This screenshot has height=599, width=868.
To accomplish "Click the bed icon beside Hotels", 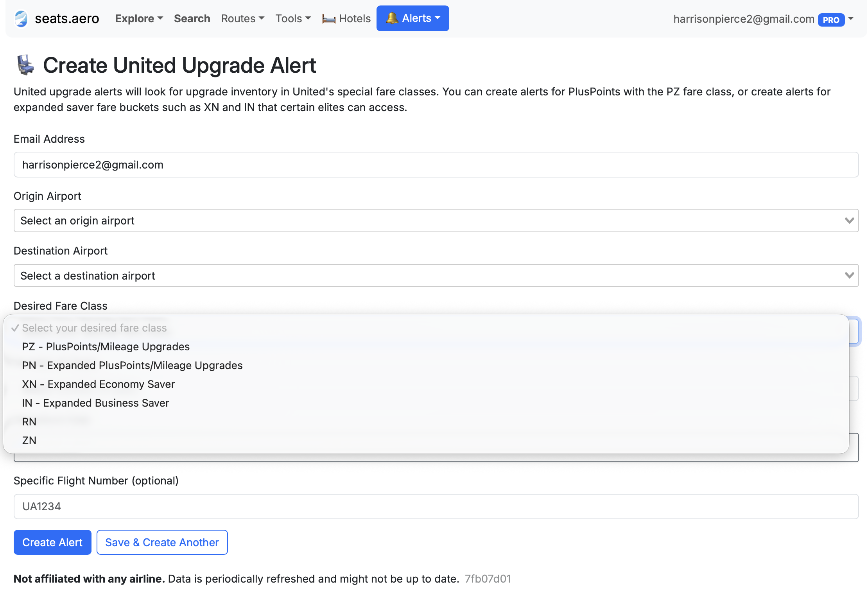I will (329, 19).
